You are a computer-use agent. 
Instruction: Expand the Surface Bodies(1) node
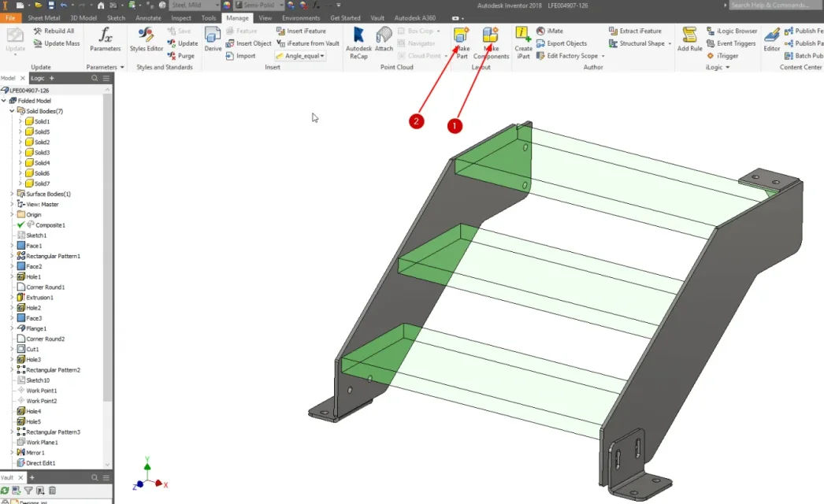coord(12,194)
